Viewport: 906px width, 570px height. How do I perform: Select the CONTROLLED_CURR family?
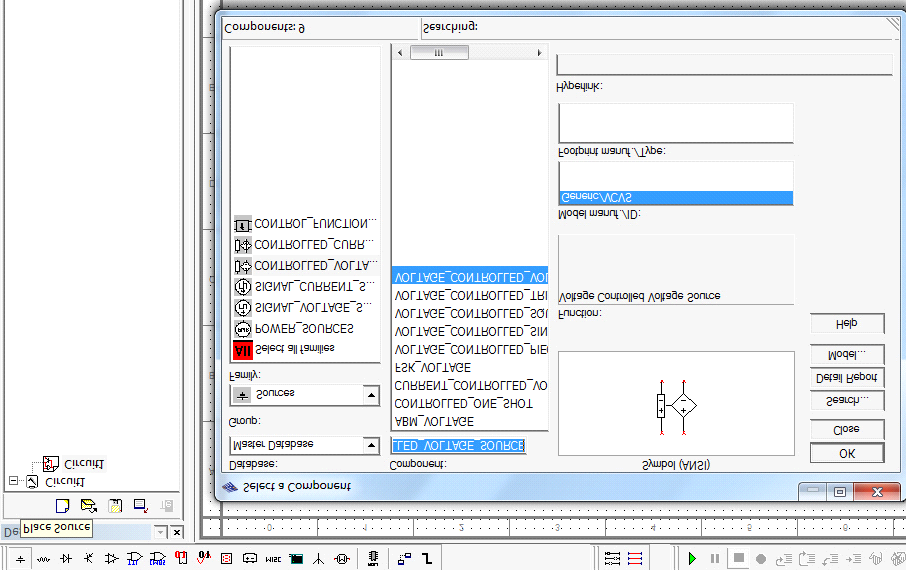pyautogui.click(x=305, y=245)
